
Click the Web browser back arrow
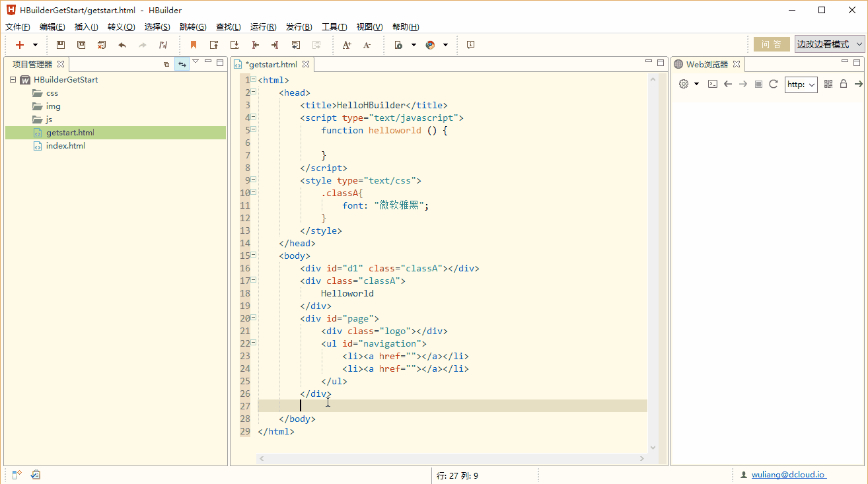click(728, 84)
